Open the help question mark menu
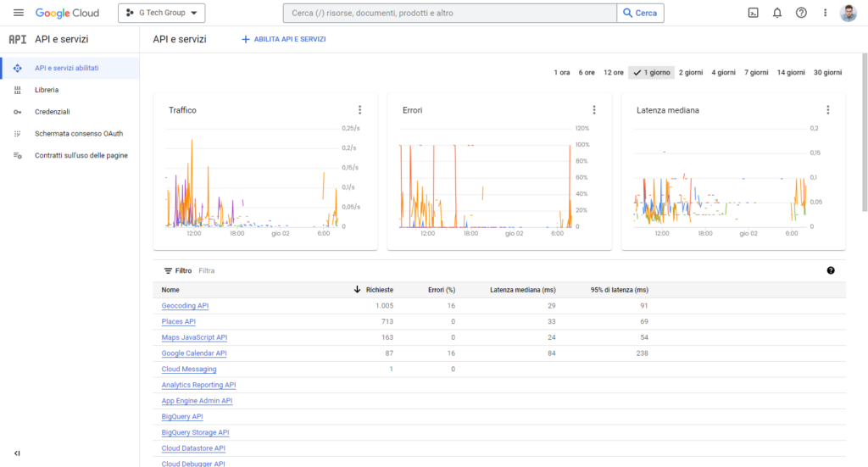Viewport: 868px width, 467px height. tap(801, 13)
